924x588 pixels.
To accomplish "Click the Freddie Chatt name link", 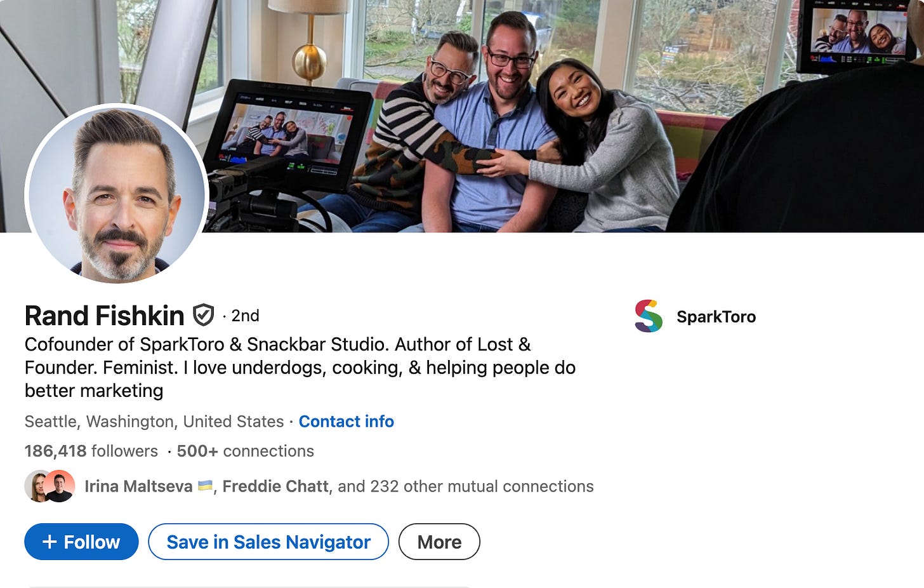I will click(x=275, y=486).
